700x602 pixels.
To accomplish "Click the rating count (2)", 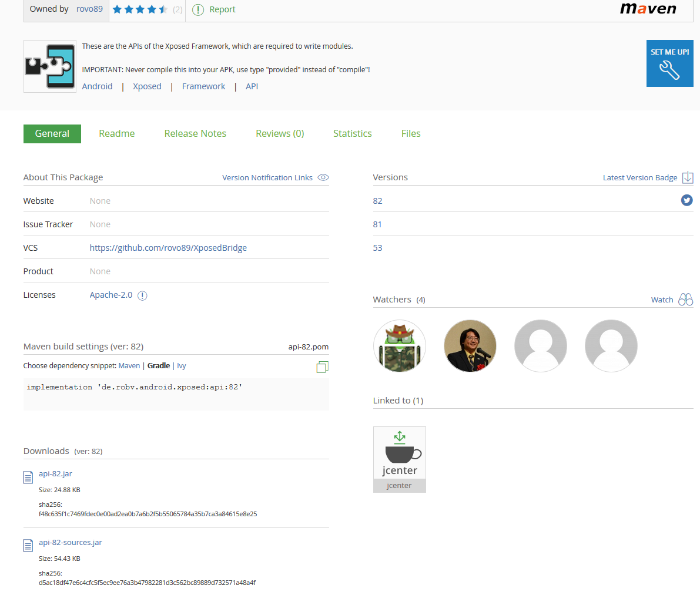I will tap(177, 9).
